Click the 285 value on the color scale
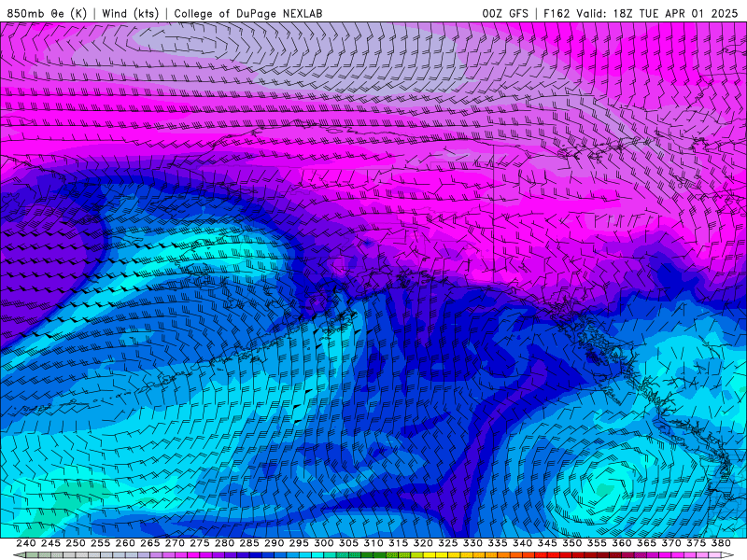 (248, 543)
